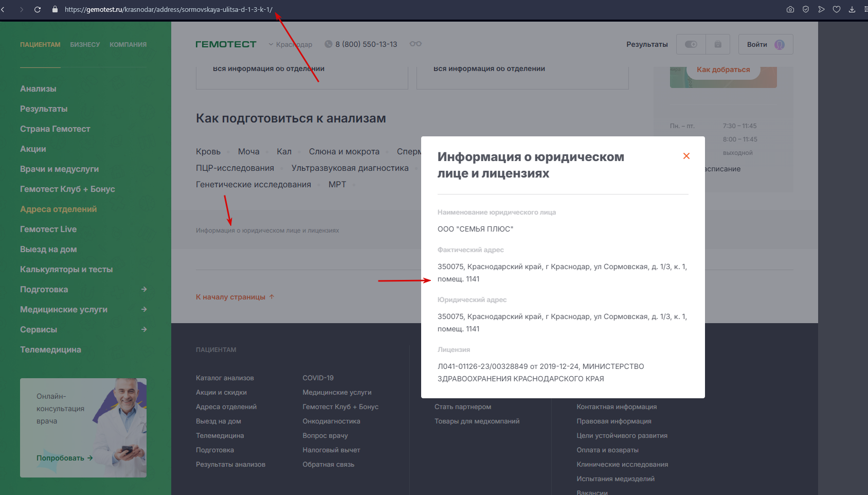Reload the current page

click(x=38, y=9)
